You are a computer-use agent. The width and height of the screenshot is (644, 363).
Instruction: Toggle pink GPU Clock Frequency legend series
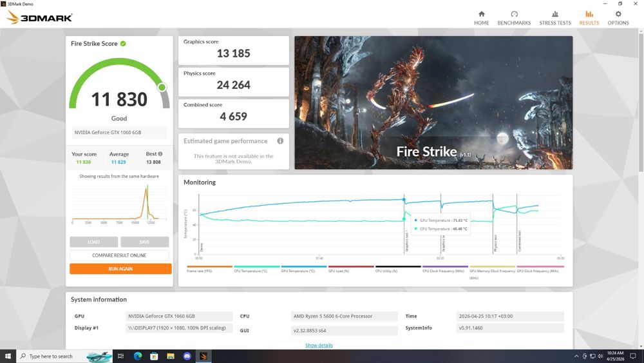click(540, 269)
